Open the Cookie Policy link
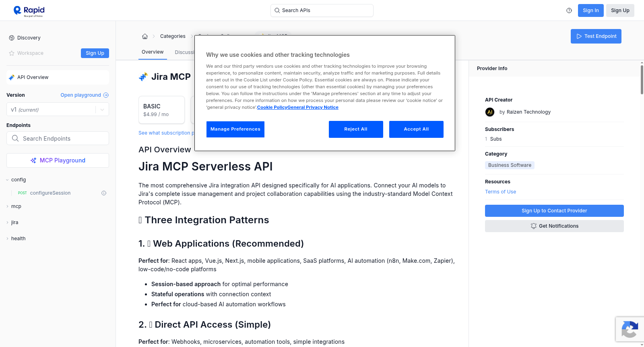 pos(272,107)
